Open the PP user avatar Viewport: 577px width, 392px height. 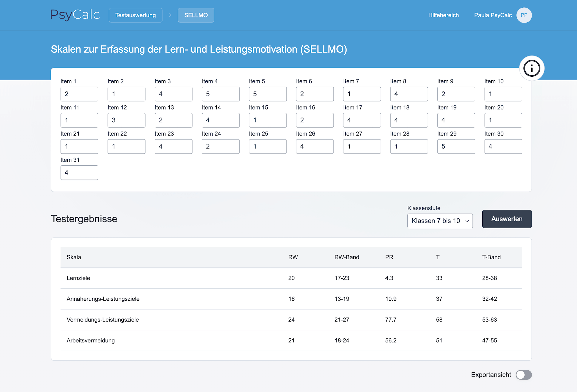pos(524,15)
